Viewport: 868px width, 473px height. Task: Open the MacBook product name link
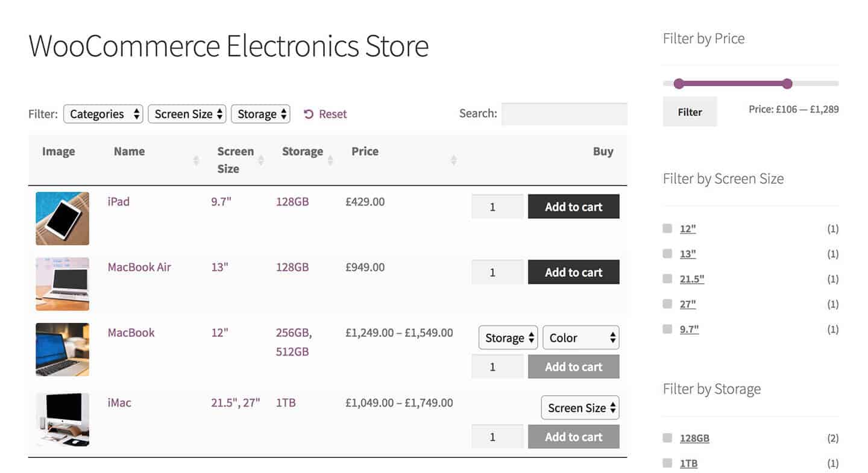click(x=131, y=333)
